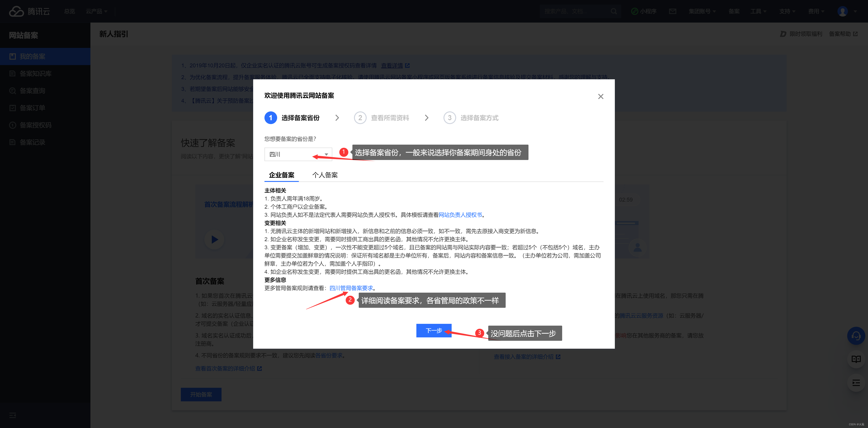This screenshot has height=428, width=868.
Task: Click the Tencent Cloud logo
Action: point(29,11)
